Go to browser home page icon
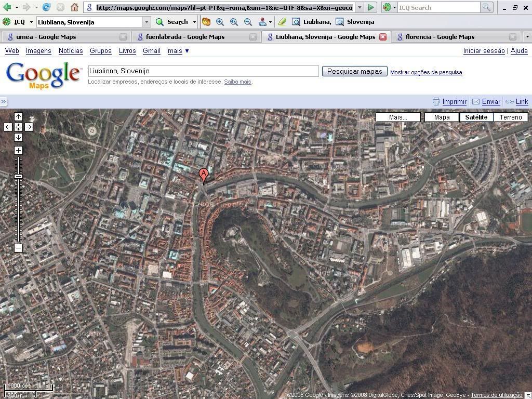The width and height of the screenshot is (532, 399). tap(74, 7)
